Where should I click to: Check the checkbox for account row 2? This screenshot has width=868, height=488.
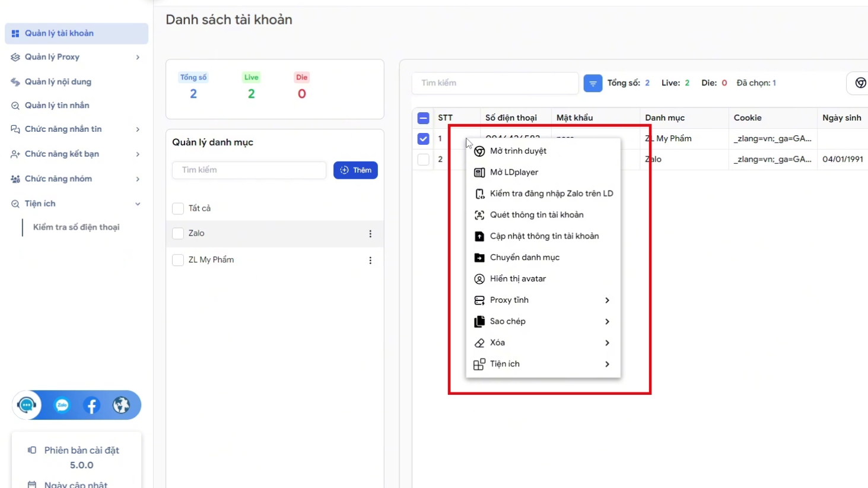[423, 159]
